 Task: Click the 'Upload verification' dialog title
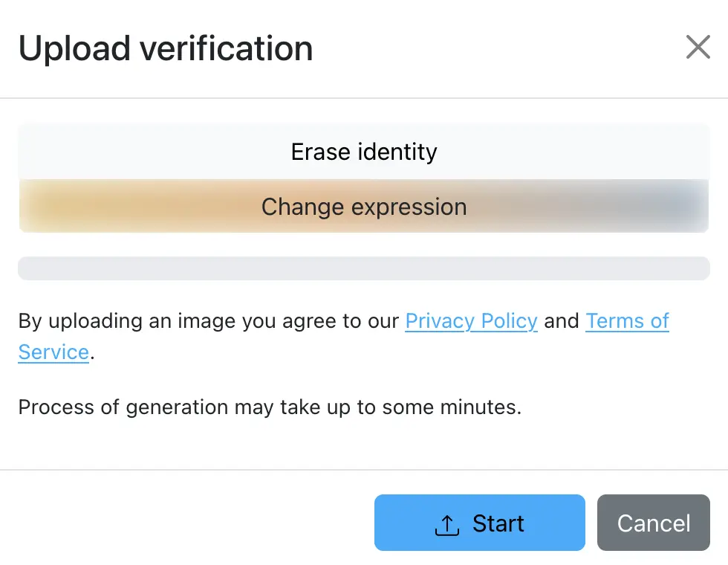point(165,49)
